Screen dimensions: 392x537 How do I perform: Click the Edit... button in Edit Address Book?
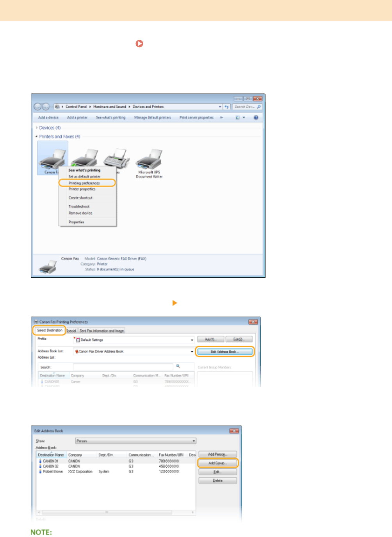tap(217, 472)
